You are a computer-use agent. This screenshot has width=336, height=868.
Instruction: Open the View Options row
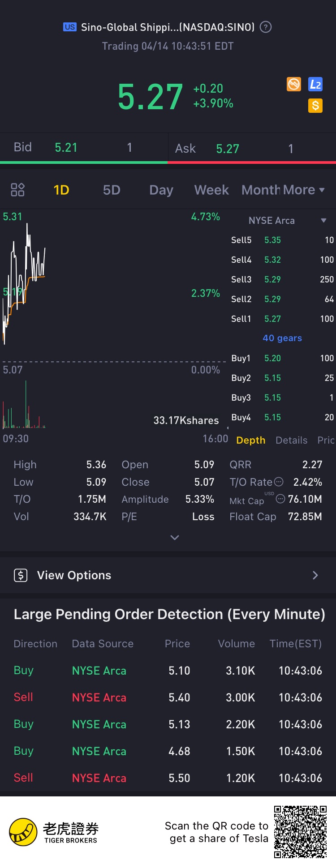168,575
